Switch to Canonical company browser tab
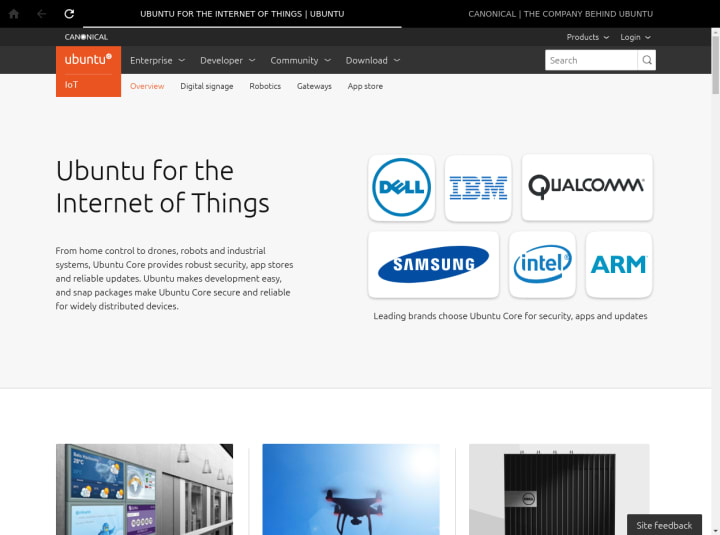Viewport: 720px width, 535px height. tap(560, 14)
